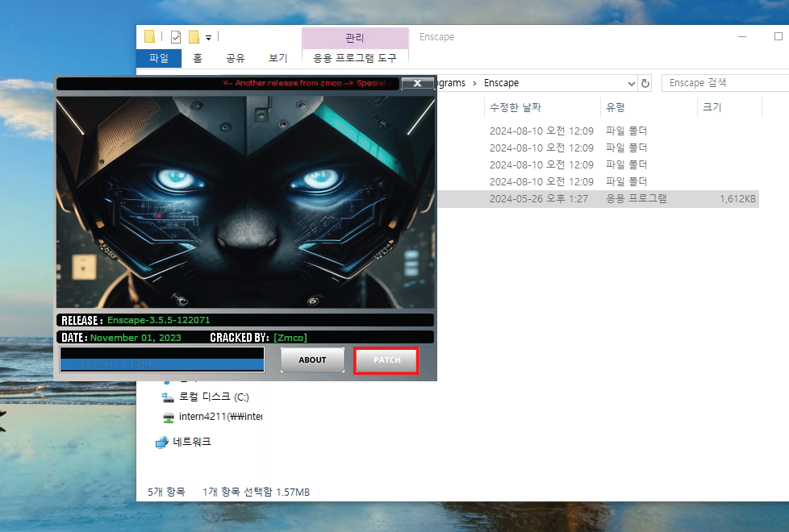
Task: Click the Enscape breadcrumb in address bar
Action: tap(501, 83)
